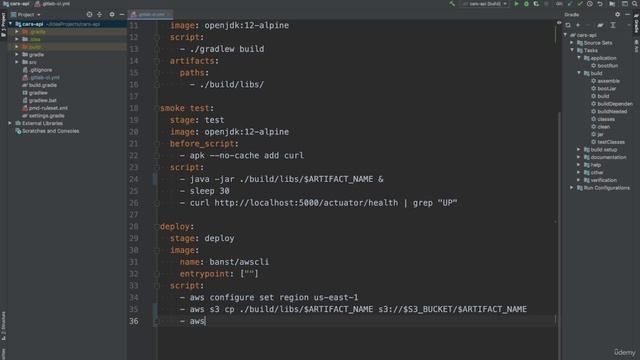Click .gitlab-ci.yml in the navigation breadcrumb
Viewport: 640px width, 360px height.
[52, 4]
